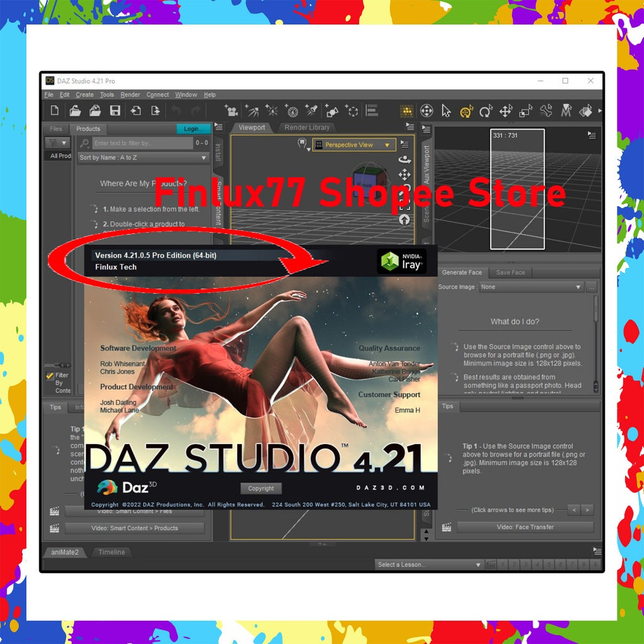Image resolution: width=644 pixels, height=644 pixels.
Task: Create a new scene with the New icon
Action: click(x=55, y=111)
